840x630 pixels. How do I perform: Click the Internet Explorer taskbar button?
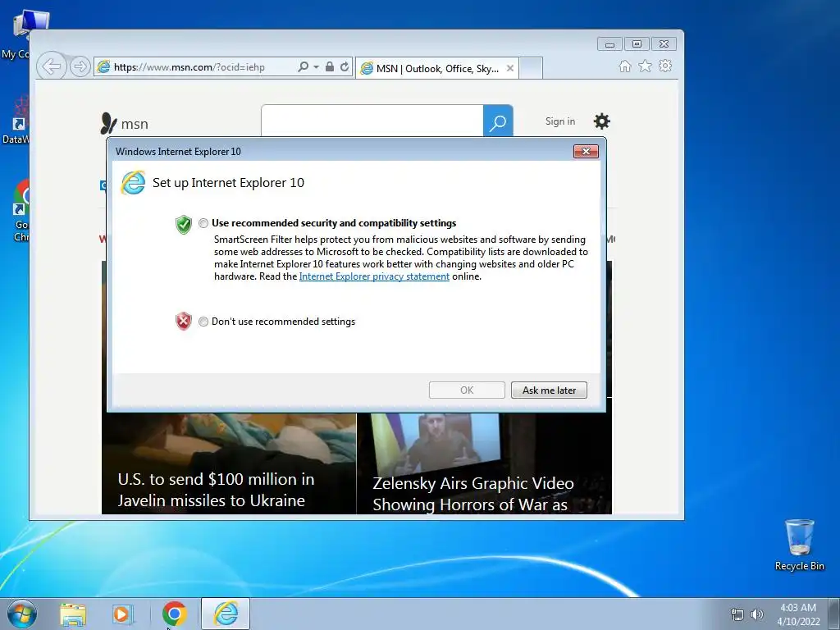226,614
